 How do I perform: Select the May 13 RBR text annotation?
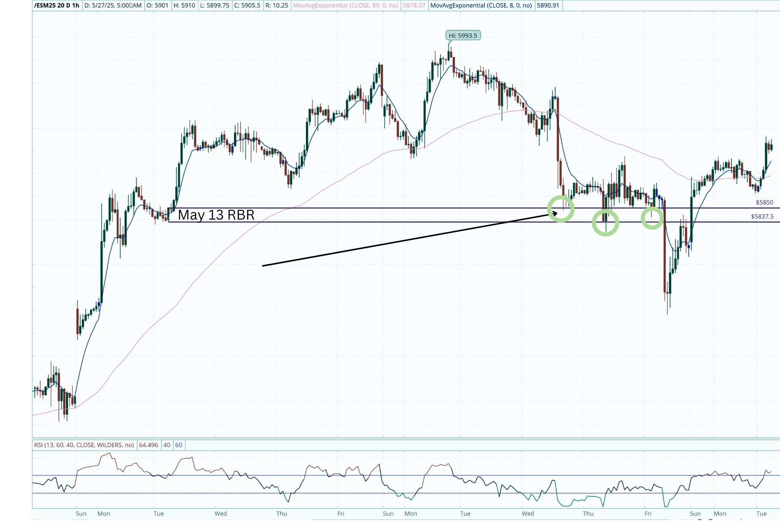click(216, 215)
